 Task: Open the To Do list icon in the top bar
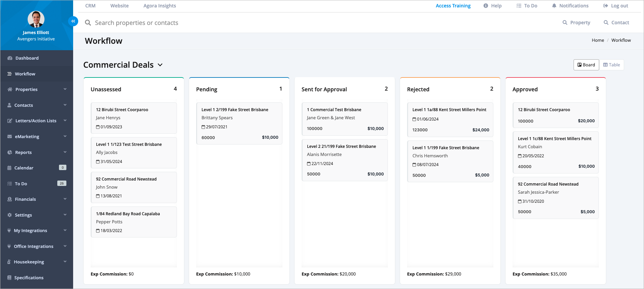click(x=519, y=6)
